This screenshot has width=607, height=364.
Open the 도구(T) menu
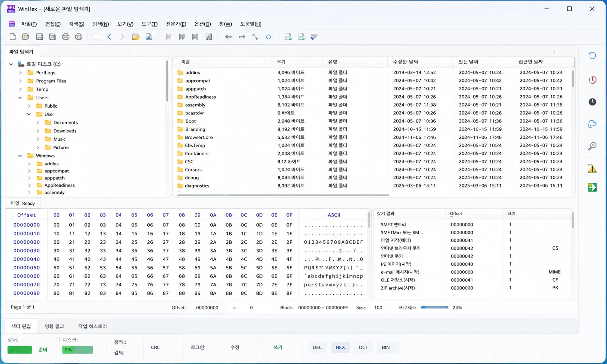pyautogui.click(x=150, y=24)
